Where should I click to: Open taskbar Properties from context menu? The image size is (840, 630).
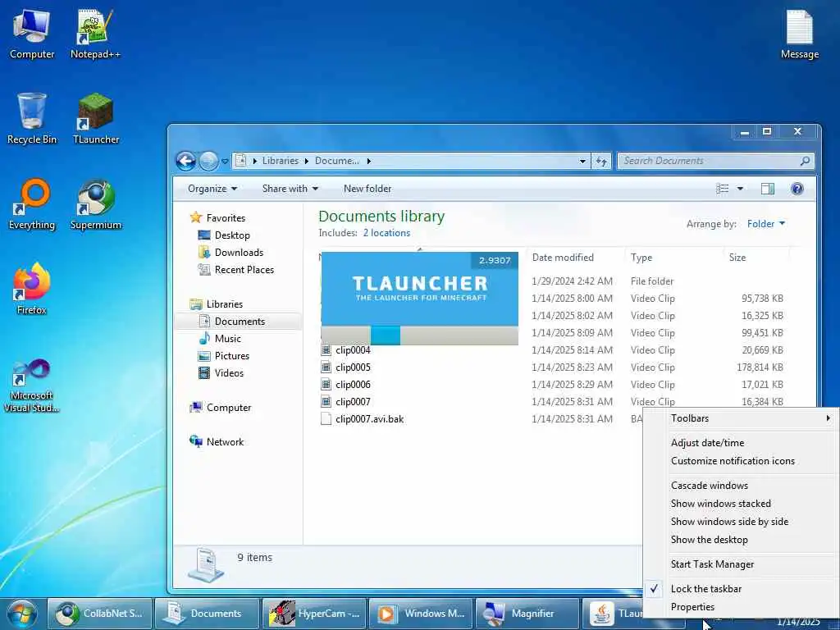[x=741, y=608]
